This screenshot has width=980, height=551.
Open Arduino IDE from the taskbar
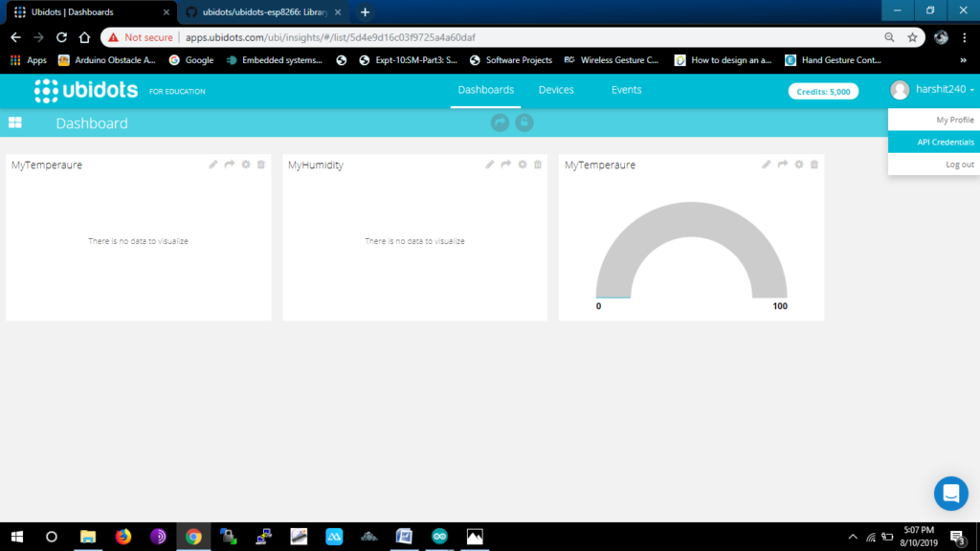point(439,537)
